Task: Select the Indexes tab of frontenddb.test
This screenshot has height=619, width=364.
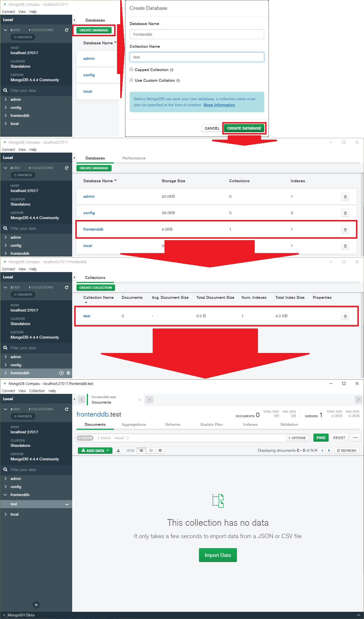Action: [250, 424]
